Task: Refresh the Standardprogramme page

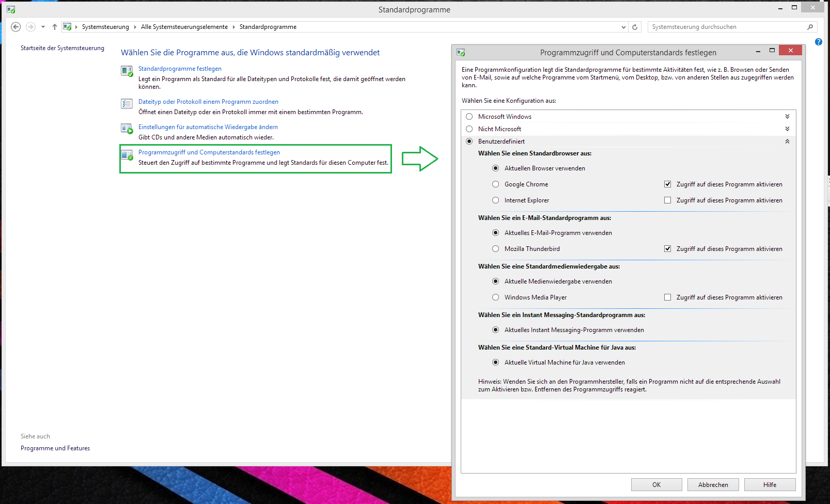Action: 635,27
